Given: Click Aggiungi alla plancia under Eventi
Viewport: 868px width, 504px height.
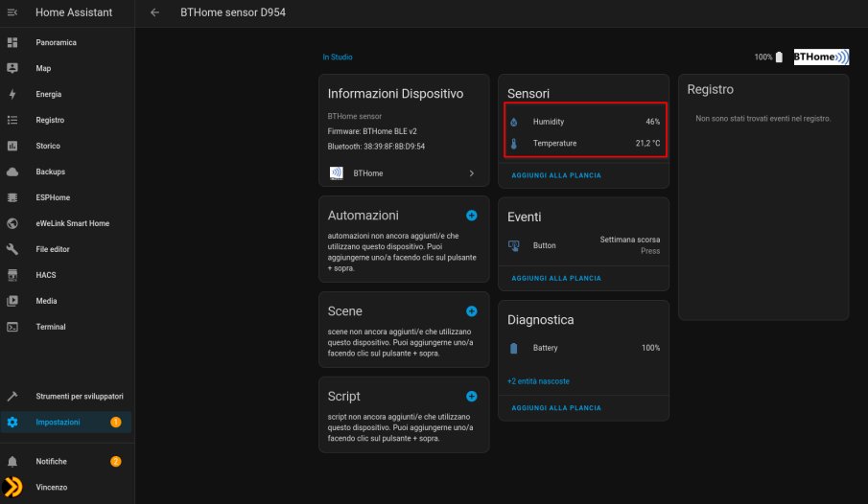Looking at the screenshot, I should click(555, 278).
